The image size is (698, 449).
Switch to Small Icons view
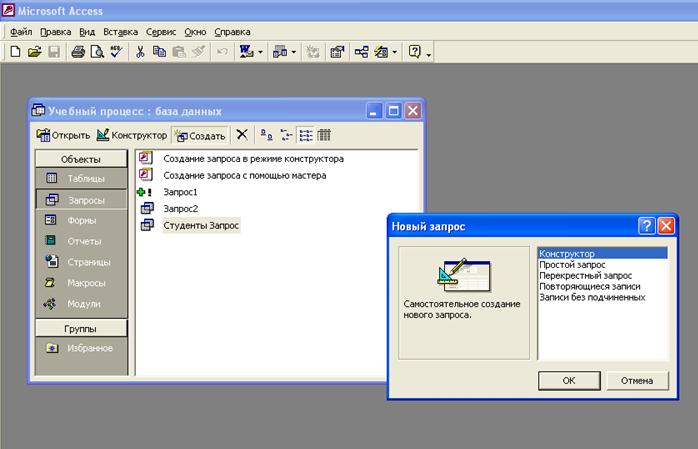tap(286, 134)
